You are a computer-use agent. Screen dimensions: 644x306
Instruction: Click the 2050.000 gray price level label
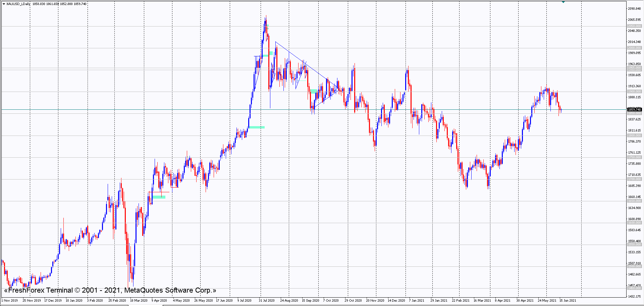coord(634,26)
